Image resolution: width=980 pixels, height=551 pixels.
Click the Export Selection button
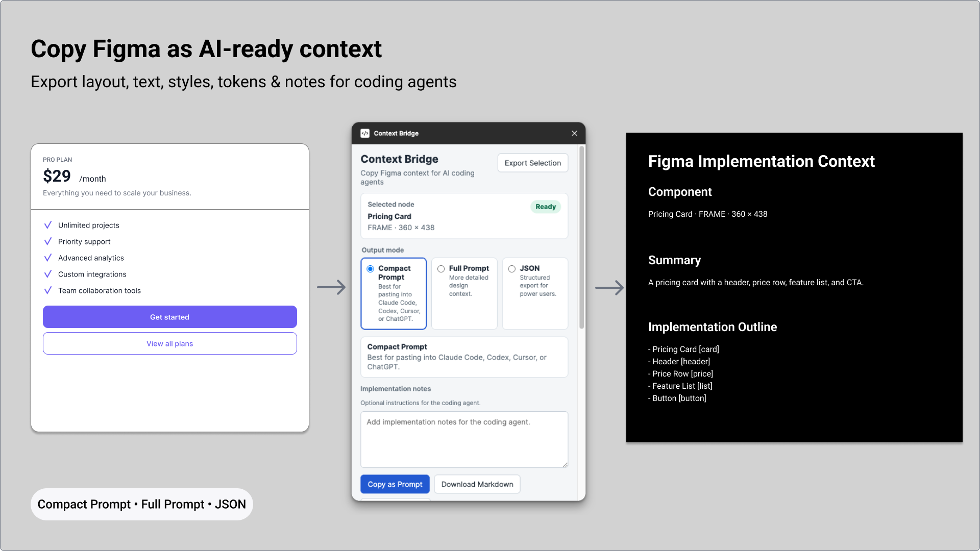pos(533,163)
